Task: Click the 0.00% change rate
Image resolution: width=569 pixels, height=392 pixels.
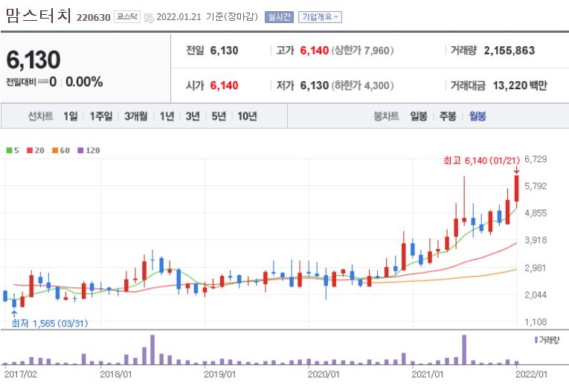Action: (x=84, y=82)
